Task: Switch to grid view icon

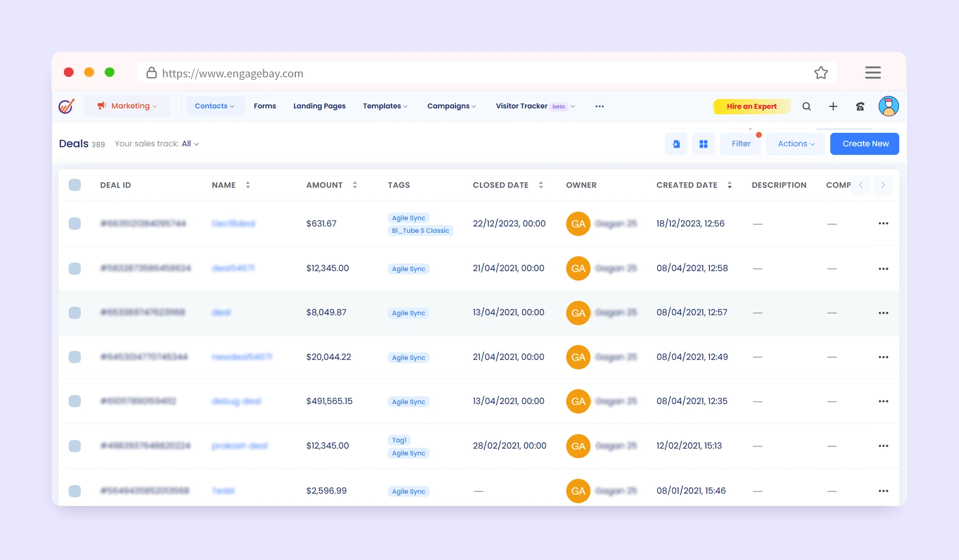Action: click(x=703, y=144)
